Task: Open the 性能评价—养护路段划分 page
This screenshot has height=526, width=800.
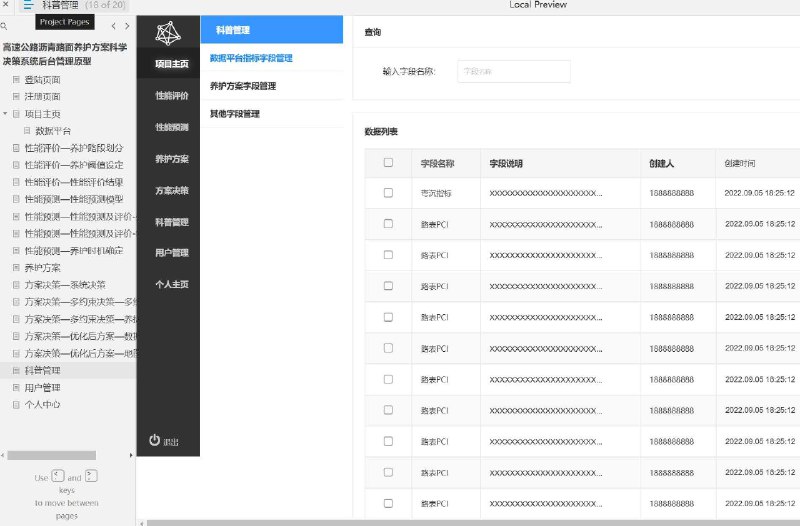Action: point(74,148)
